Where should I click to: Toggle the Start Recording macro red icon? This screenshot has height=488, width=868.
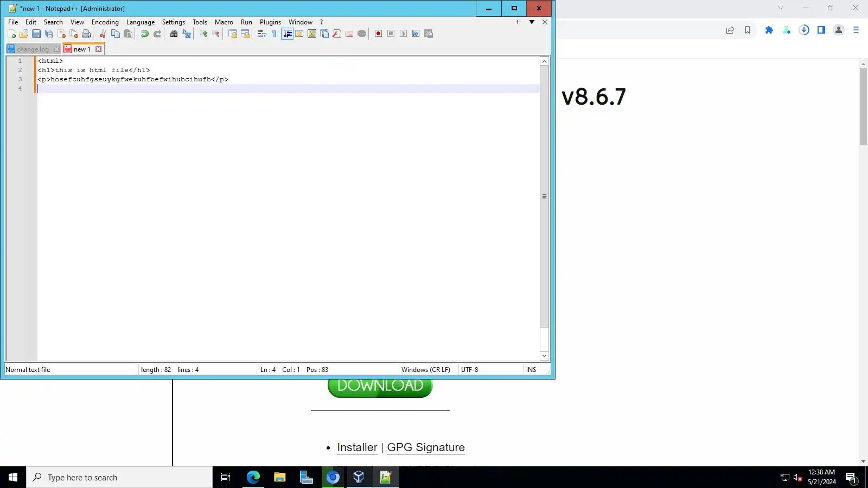[378, 34]
